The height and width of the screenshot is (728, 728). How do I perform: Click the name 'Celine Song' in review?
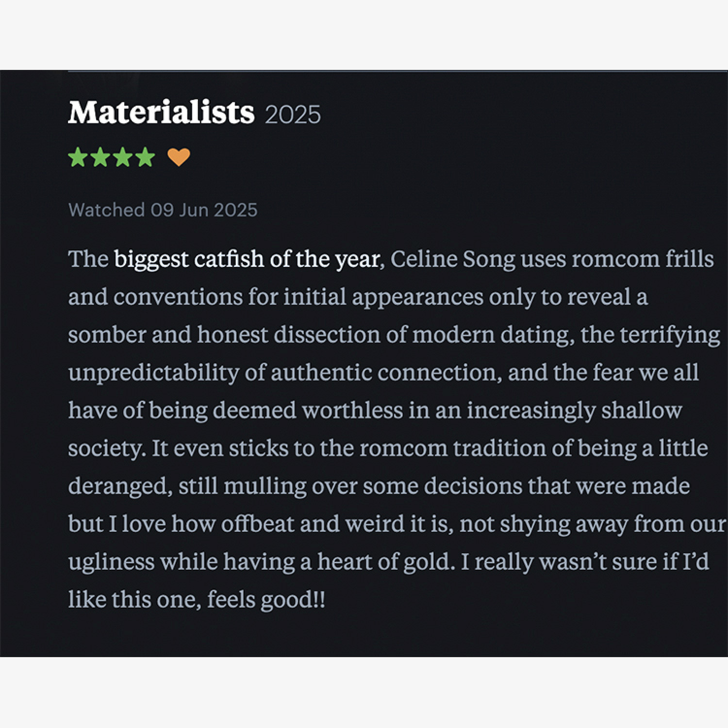click(452, 259)
